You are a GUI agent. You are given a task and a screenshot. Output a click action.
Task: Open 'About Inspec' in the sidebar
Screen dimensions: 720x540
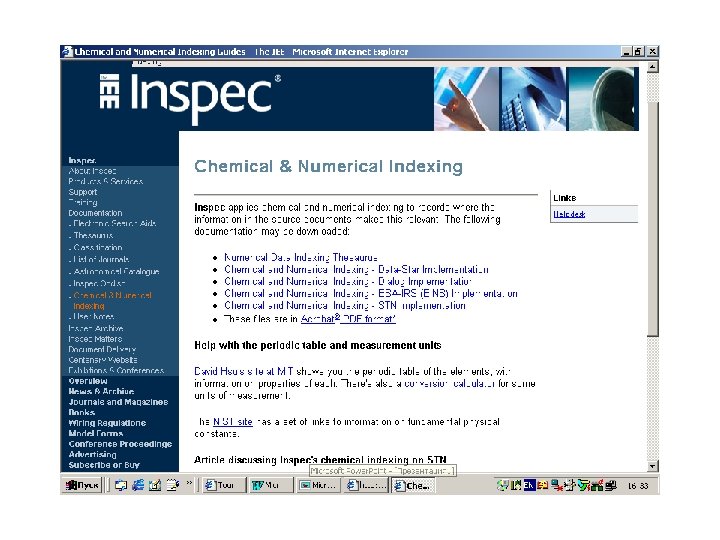tap(92, 171)
